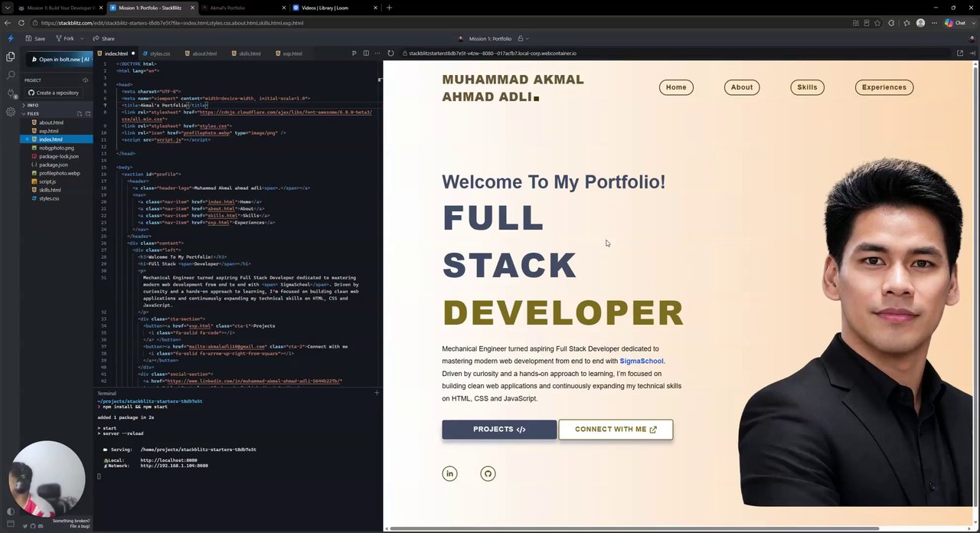
Task: Open profilephoto.webp in file tree
Action: point(60,173)
